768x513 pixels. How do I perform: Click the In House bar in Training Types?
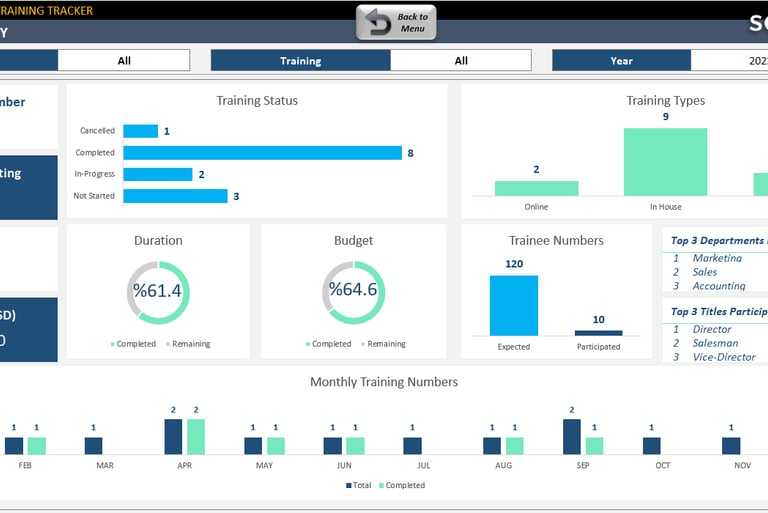pos(665,162)
